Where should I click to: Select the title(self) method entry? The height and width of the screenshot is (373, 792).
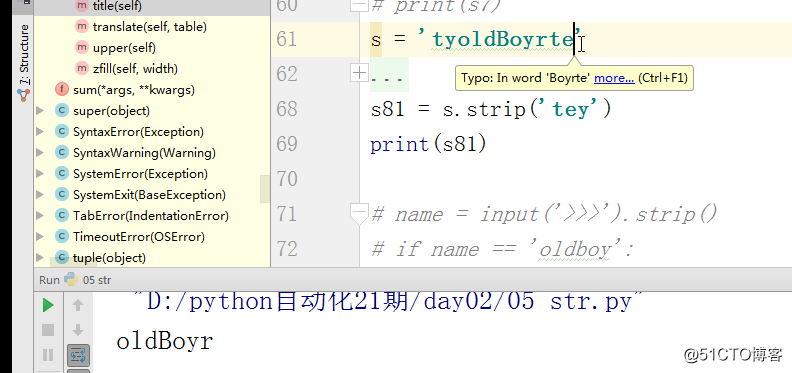117,6
